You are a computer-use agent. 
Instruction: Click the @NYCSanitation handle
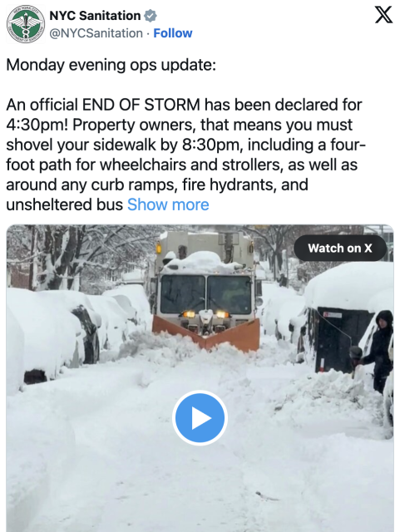click(x=96, y=33)
